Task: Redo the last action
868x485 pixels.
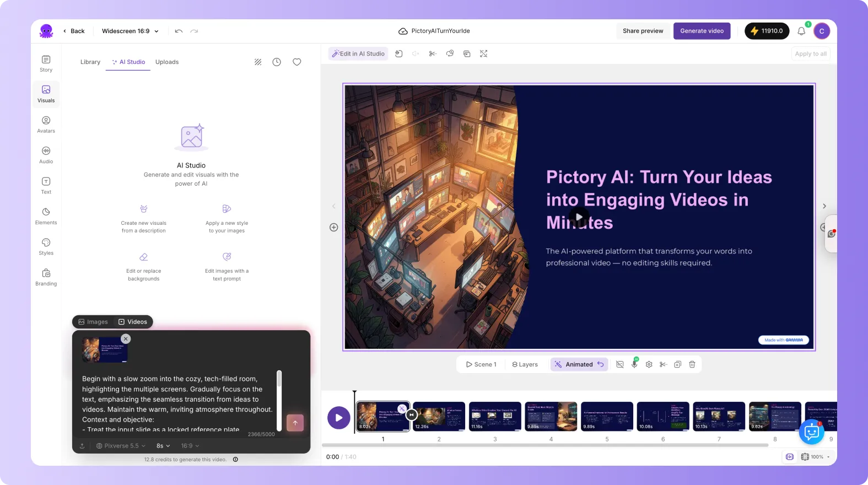Action: coord(194,31)
